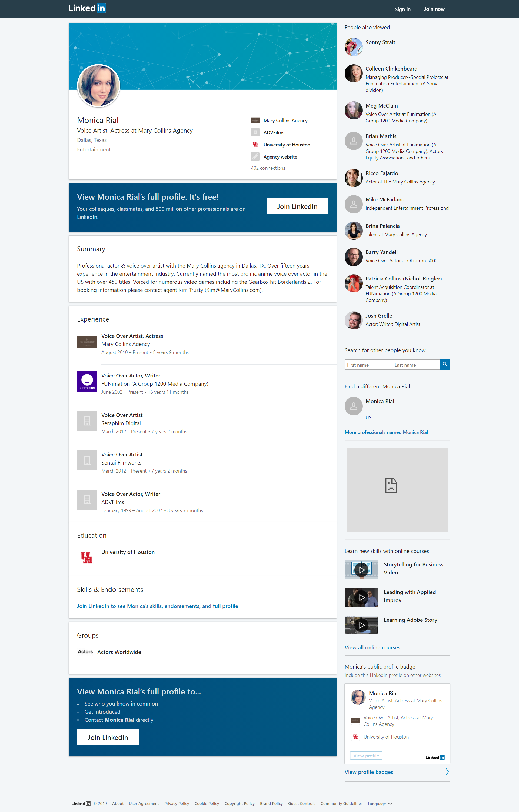Click Mary Collins Agency logo in top card
Image resolution: width=519 pixels, height=812 pixels.
[x=255, y=121]
